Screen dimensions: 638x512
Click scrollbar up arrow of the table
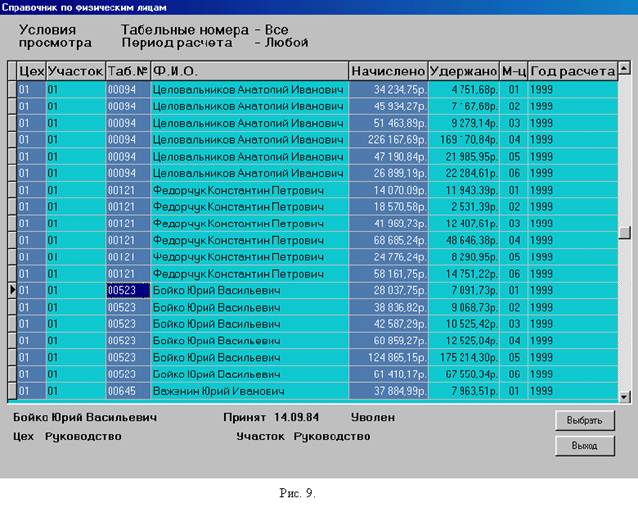click(x=624, y=69)
